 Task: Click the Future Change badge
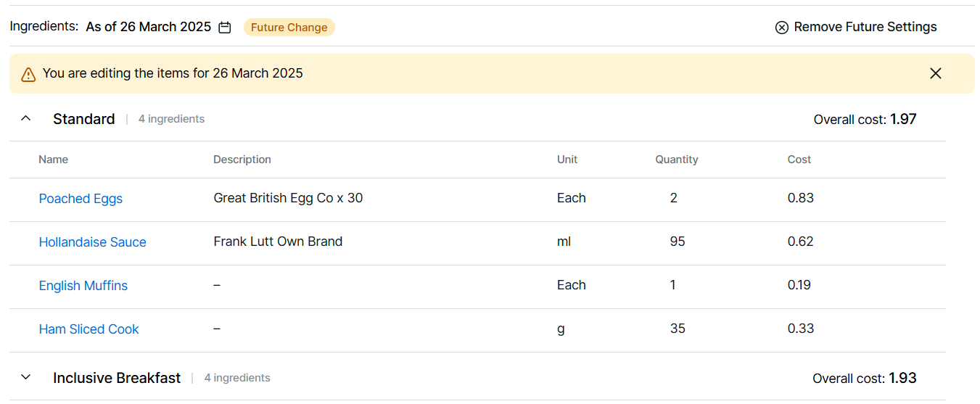[x=289, y=28]
